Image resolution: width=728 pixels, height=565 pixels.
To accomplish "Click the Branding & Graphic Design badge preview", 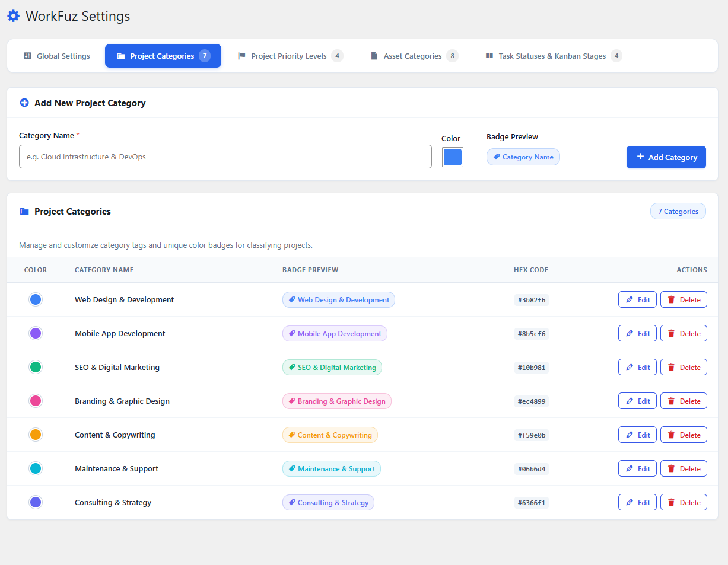I will point(337,401).
